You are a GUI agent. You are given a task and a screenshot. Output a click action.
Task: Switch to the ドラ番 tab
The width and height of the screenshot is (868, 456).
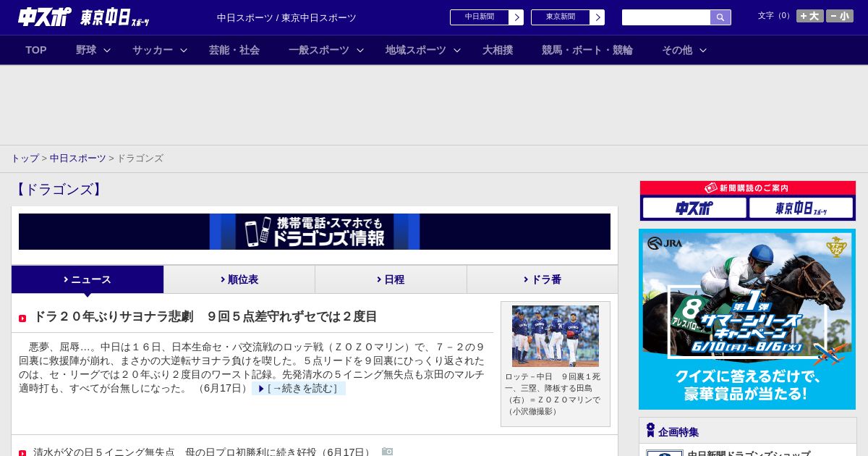[542, 279]
